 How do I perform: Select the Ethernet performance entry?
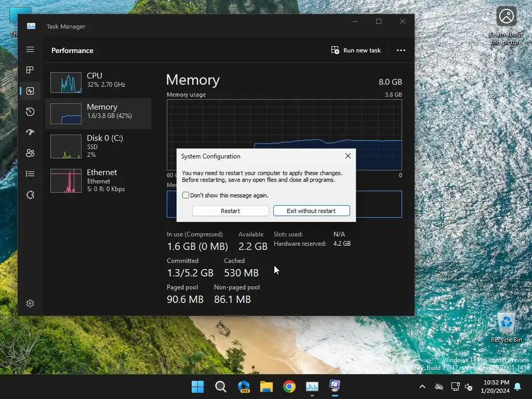click(98, 180)
